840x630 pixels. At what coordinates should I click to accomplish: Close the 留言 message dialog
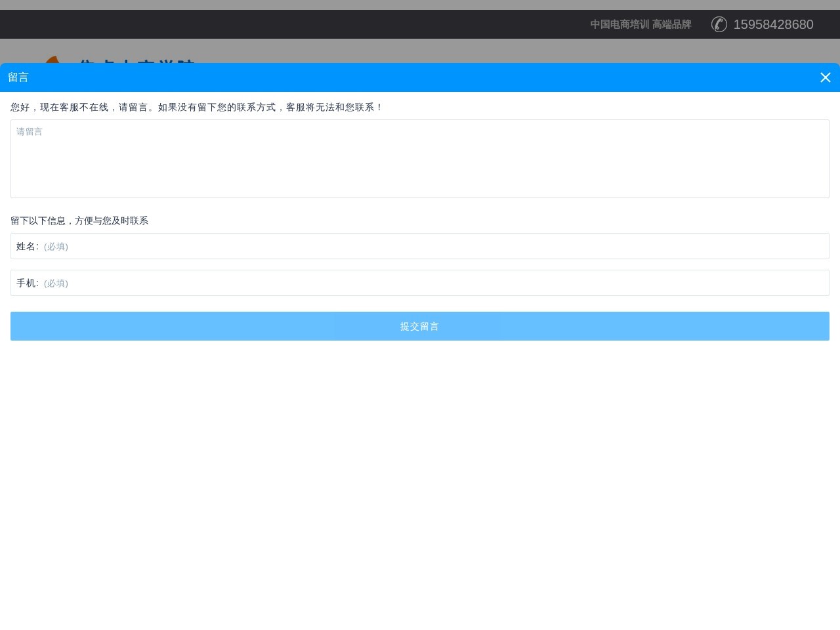[x=826, y=77]
